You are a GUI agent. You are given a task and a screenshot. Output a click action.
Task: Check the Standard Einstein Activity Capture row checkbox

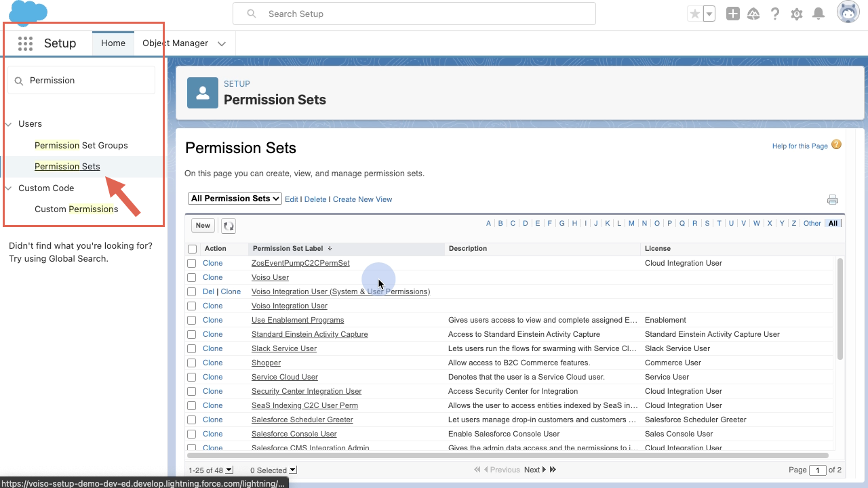[192, 334]
